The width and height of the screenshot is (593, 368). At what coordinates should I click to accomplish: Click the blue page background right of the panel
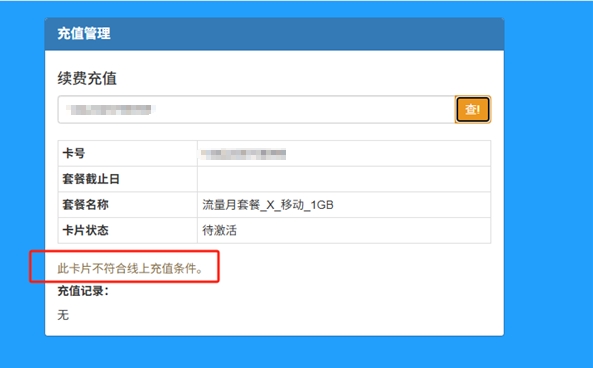coord(548,182)
